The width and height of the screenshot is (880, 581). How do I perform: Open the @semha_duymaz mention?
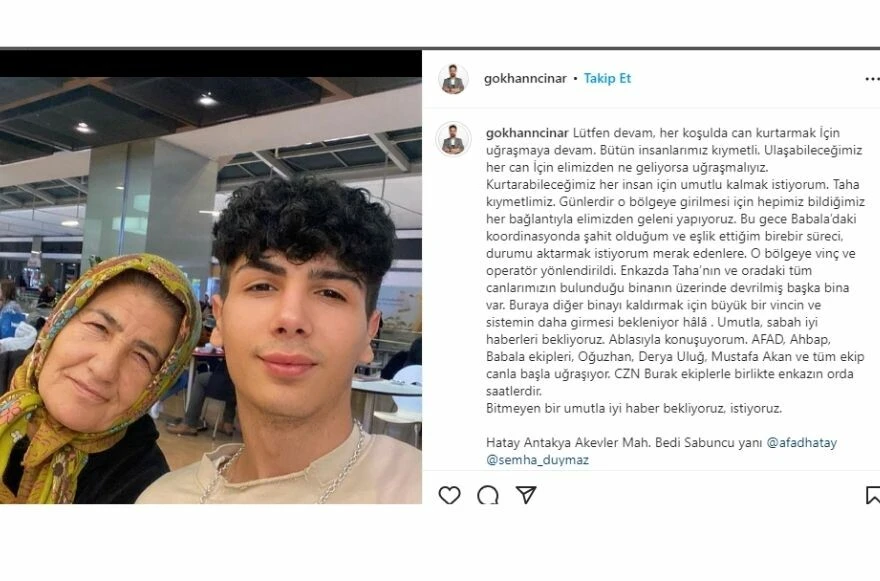pos(538,460)
